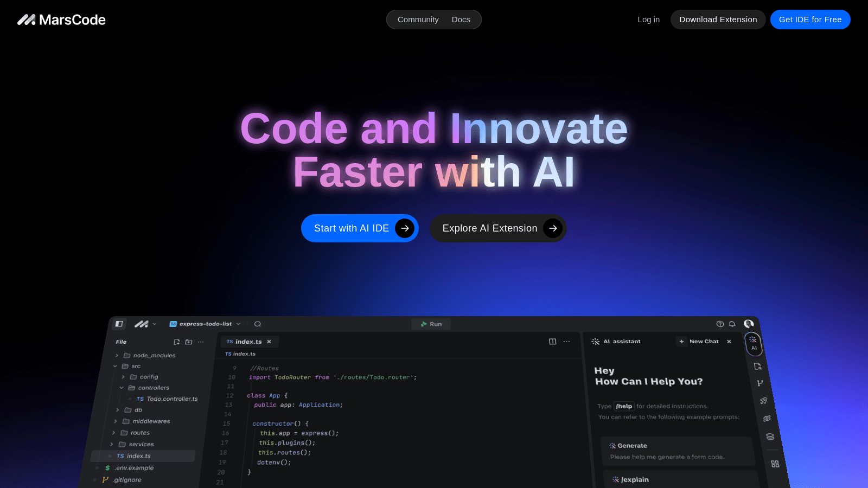Screen dimensions: 868x488
Task: Click the import TodoRouter code line
Action: 333,377
